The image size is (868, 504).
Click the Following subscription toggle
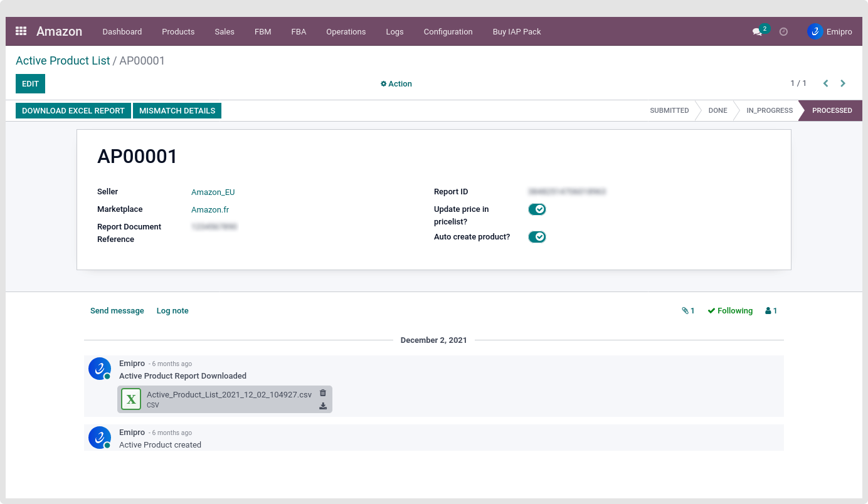(x=730, y=311)
